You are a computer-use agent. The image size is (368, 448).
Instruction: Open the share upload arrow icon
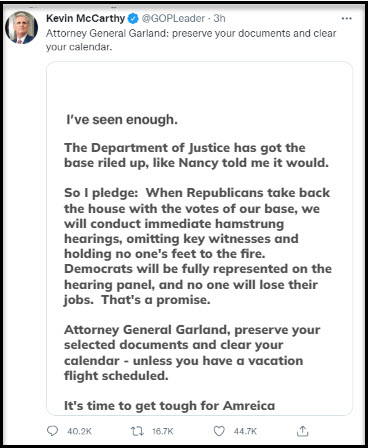pyautogui.click(x=302, y=431)
